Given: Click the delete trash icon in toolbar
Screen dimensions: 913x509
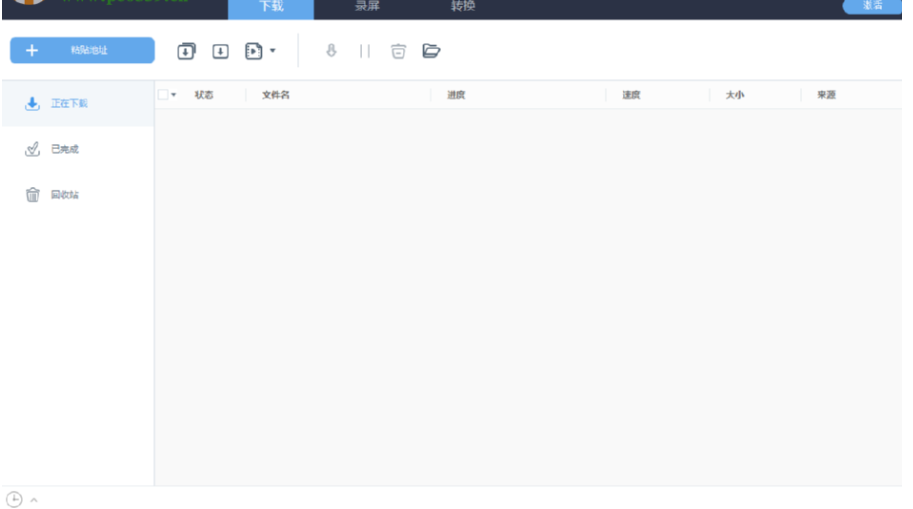Looking at the screenshot, I should tap(398, 51).
